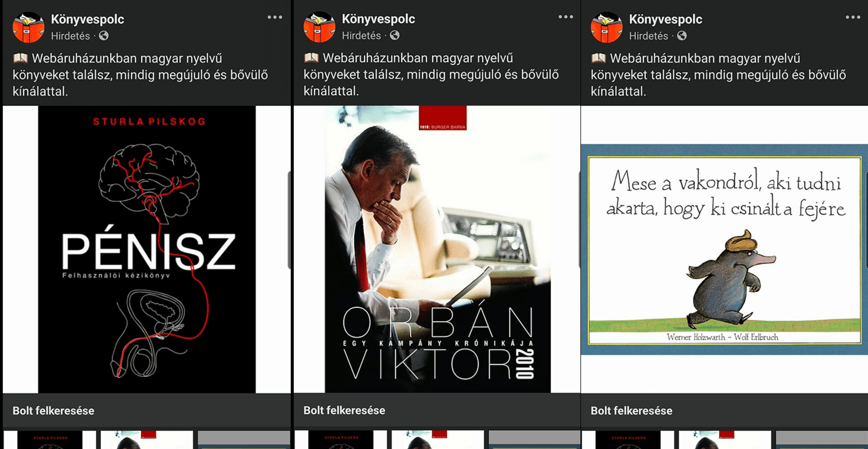Click the globe audience icon in the vakond ad
868x449 pixels.
pyautogui.click(x=682, y=36)
